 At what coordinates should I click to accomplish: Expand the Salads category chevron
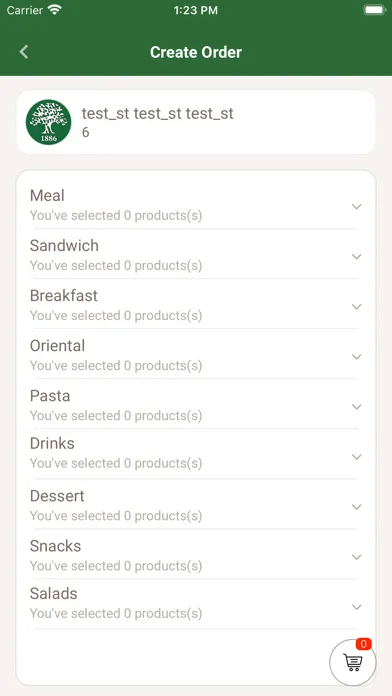point(356,607)
